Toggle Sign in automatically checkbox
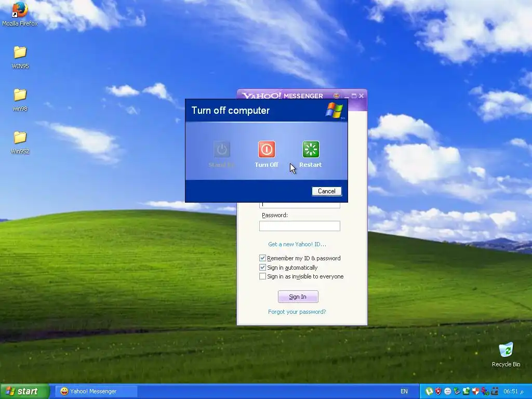 262,268
